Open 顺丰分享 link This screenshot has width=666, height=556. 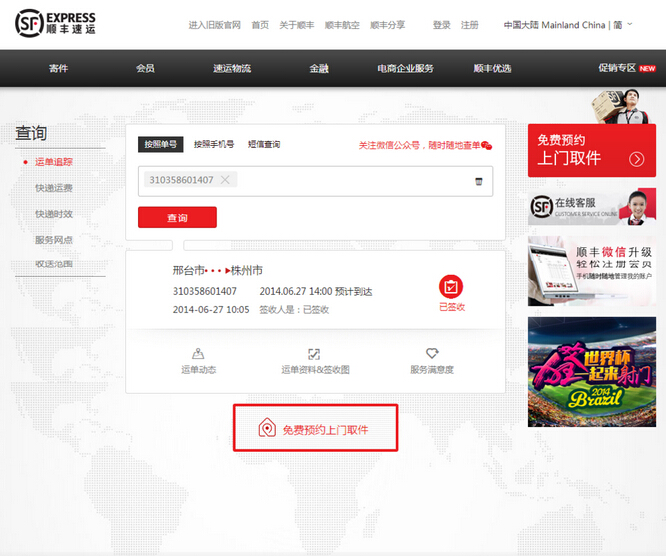click(387, 25)
